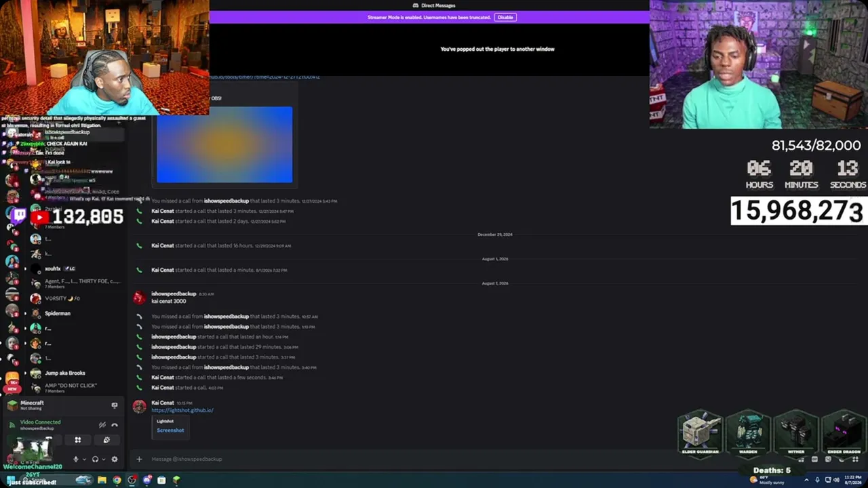
Task: Open Minecraft from the taskbar
Action: click(176, 481)
